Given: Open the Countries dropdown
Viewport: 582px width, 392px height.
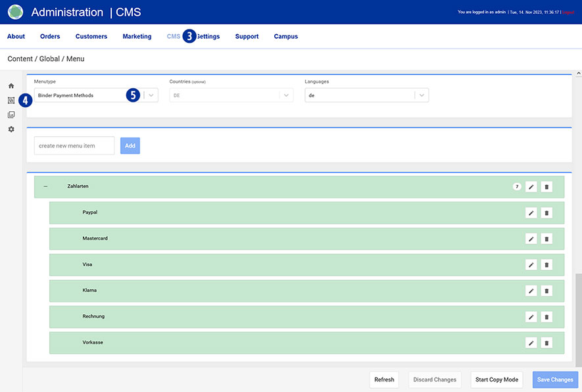Looking at the screenshot, I should tap(285, 95).
